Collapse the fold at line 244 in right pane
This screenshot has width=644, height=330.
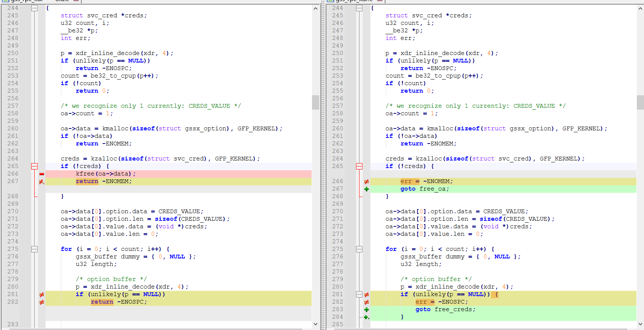click(x=359, y=8)
